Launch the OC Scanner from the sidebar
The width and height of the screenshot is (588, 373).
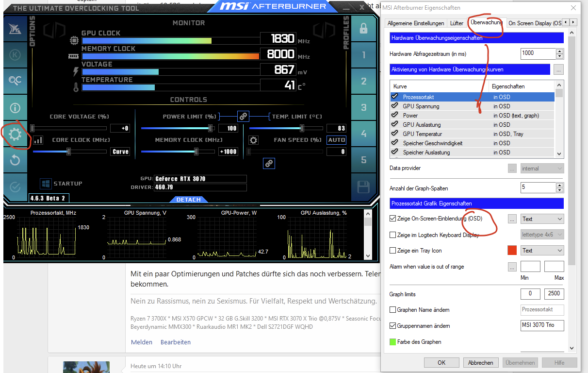click(15, 81)
